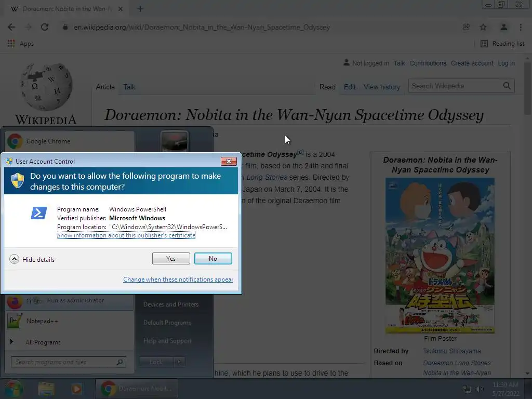This screenshot has height=399, width=532.
Task: Open Doraemon Long Stories infobox link
Action: click(x=457, y=363)
